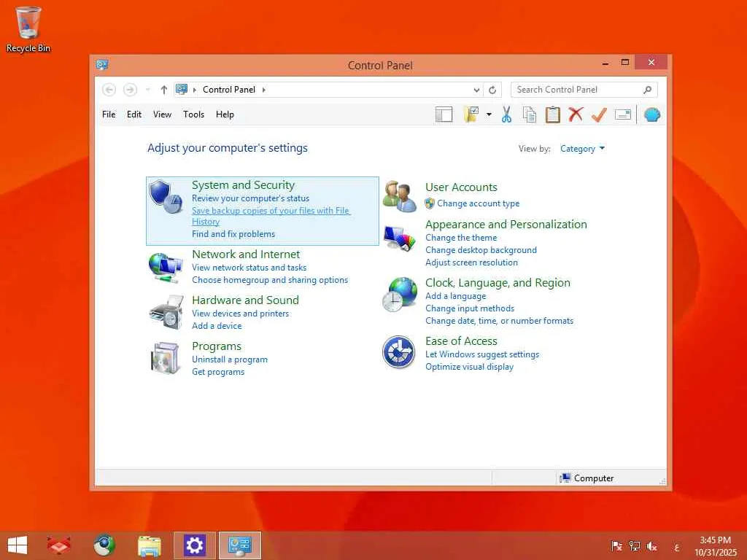Open Network and Internet category
747x560 pixels.
[246, 254]
